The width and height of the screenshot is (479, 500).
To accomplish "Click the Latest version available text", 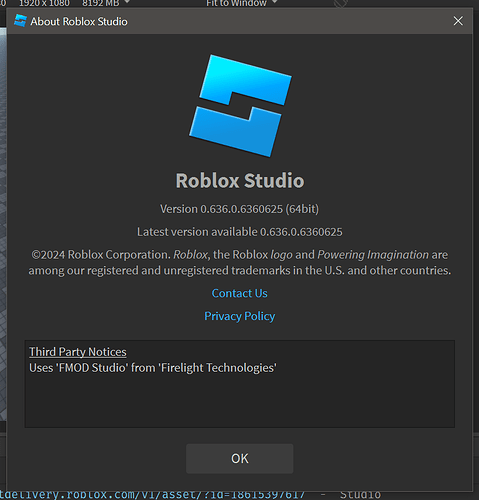I will pyautogui.click(x=239, y=232).
